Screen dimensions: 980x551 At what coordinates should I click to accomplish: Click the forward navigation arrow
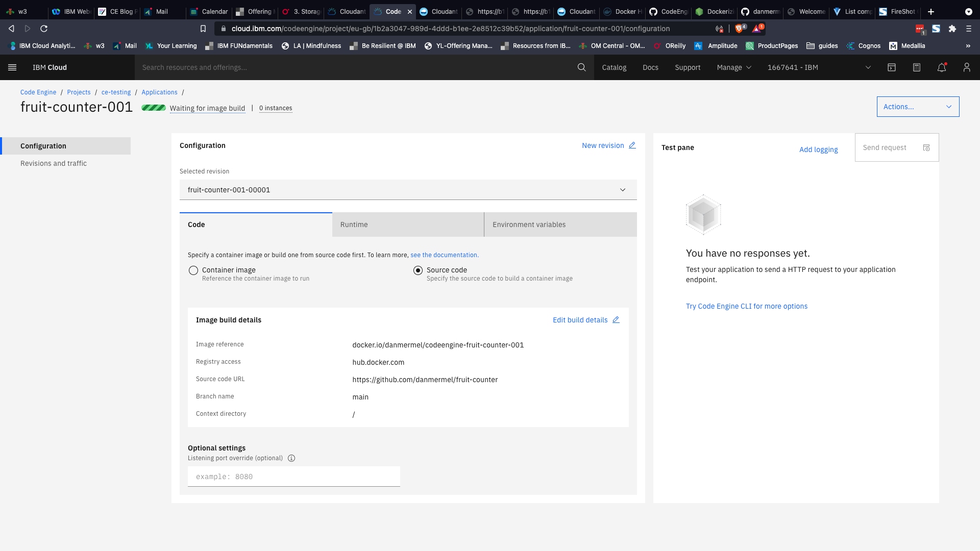tap(28, 29)
